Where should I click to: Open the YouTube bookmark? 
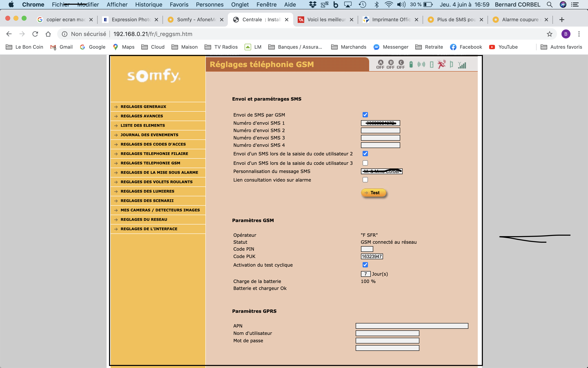503,47
